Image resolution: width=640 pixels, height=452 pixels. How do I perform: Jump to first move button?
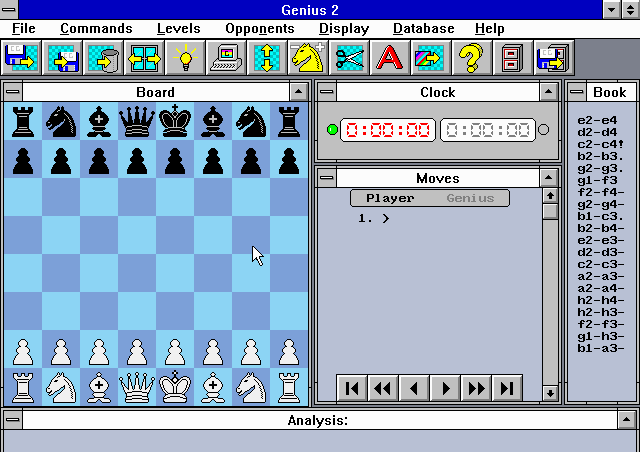pos(351,389)
